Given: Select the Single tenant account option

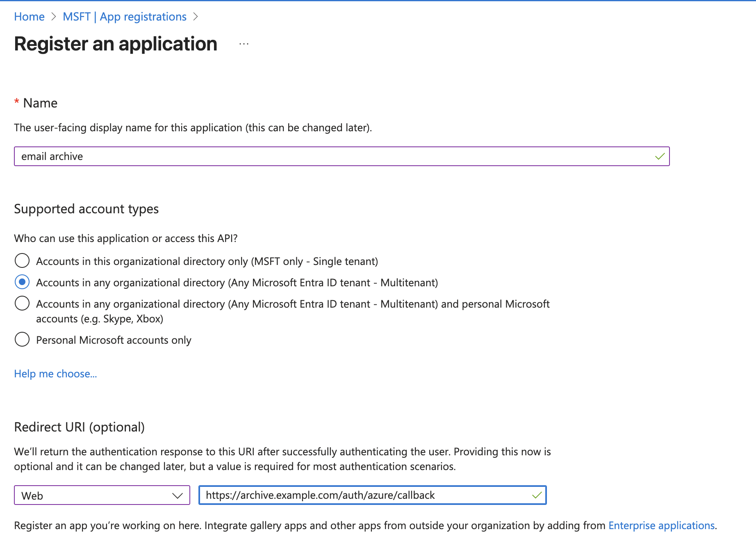Looking at the screenshot, I should (x=22, y=261).
